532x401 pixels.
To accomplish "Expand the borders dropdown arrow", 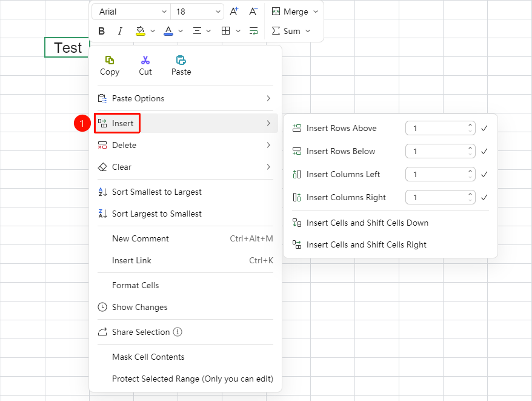I will (238, 32).
